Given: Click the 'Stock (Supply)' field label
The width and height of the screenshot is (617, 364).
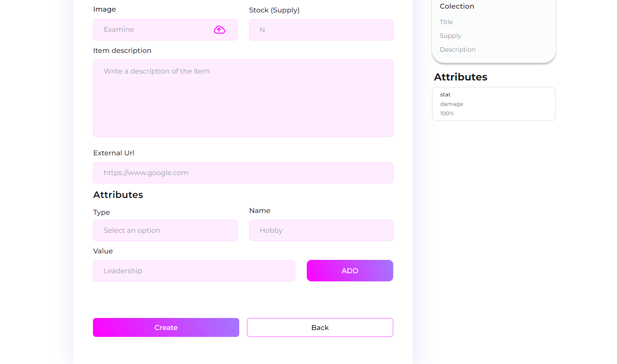Looking at the screenshot, I should (x=274, y=10).
